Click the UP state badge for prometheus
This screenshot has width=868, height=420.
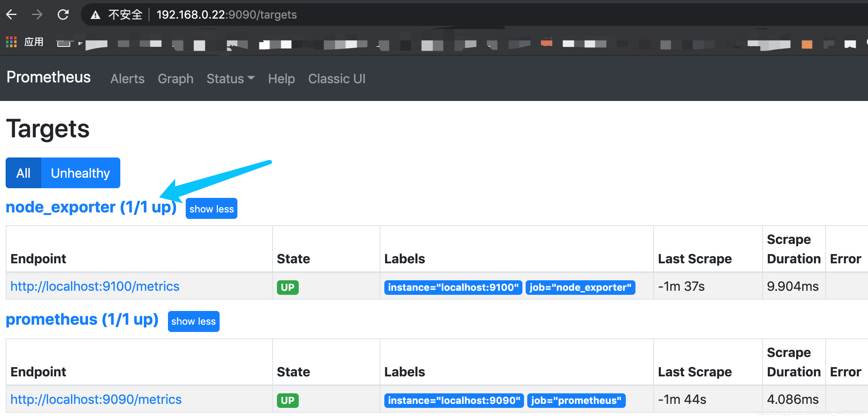pyautogui.click(x=287, y=400)
